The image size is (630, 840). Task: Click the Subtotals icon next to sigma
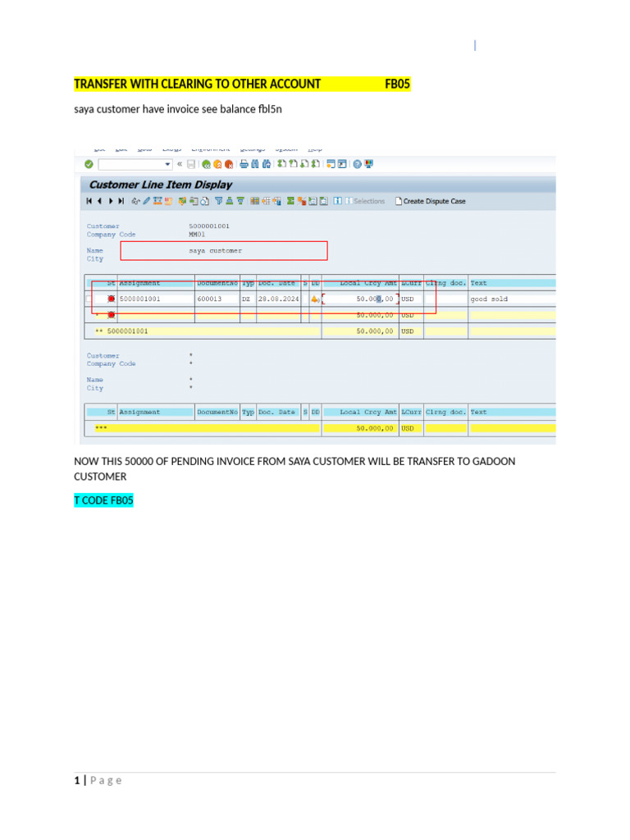point(302,201)
